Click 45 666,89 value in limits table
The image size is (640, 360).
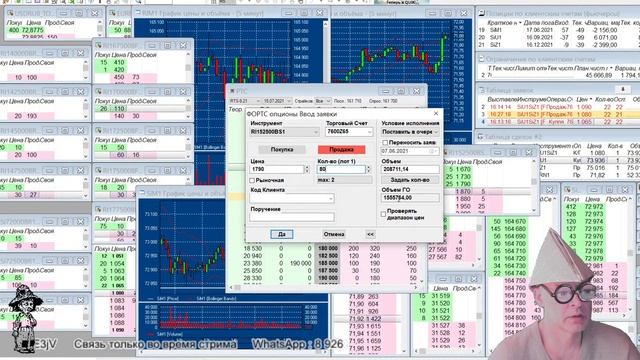pyautogui.click(x=598, y=75)
